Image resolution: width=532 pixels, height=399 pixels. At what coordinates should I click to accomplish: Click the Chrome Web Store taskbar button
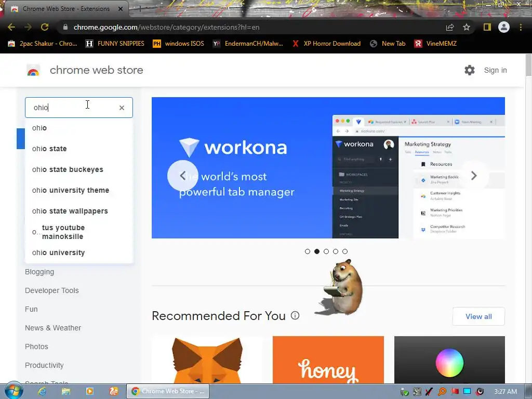pyautogui.click(x=168, y=391)
